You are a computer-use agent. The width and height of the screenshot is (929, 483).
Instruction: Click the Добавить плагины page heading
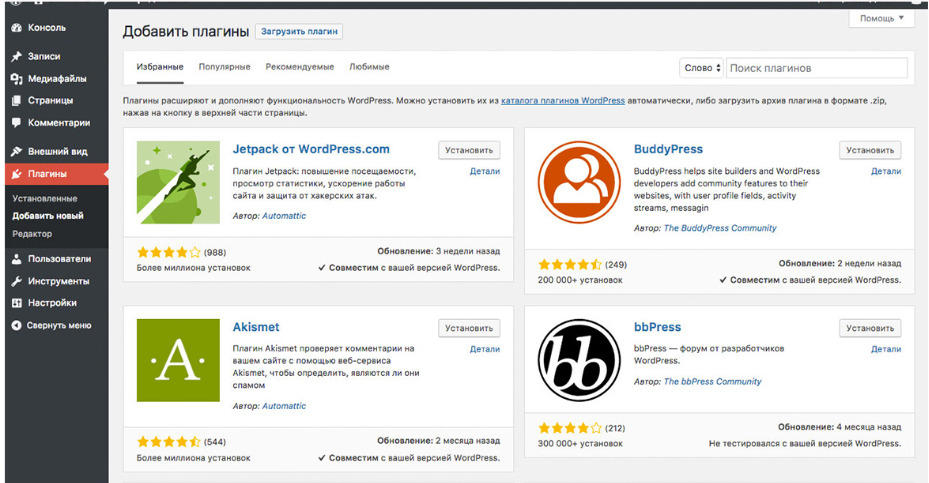[186, 31]
